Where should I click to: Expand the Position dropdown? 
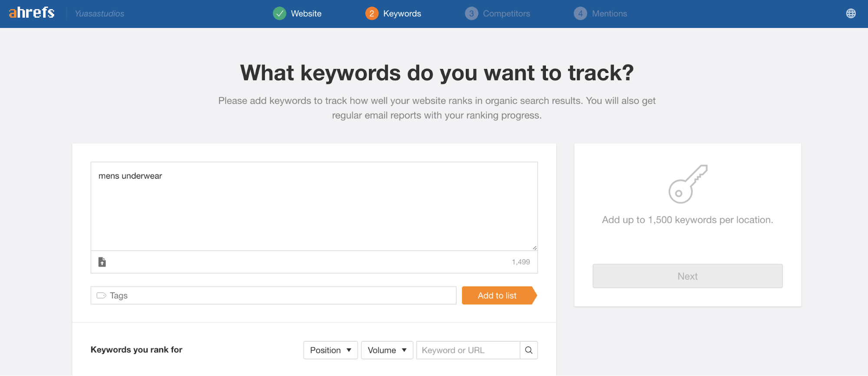pos(330,350)
